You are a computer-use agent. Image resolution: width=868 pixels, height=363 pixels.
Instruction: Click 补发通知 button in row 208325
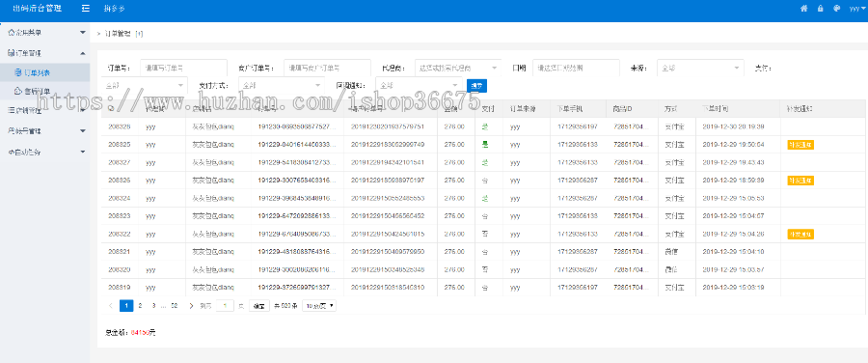800,145
